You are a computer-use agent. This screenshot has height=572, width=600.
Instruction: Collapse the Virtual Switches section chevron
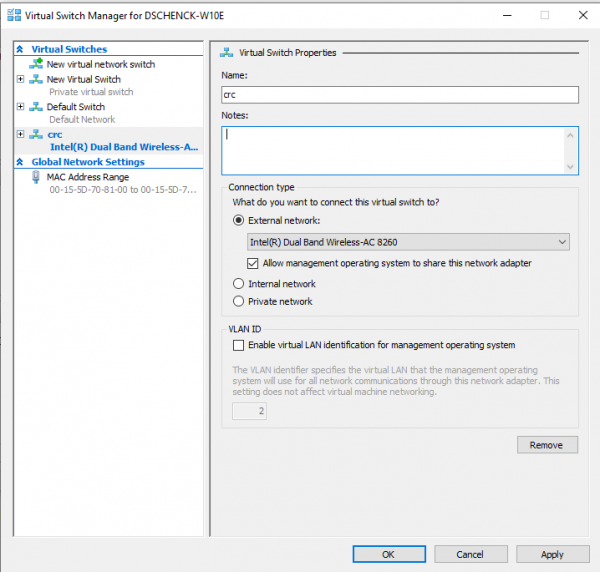20,49
